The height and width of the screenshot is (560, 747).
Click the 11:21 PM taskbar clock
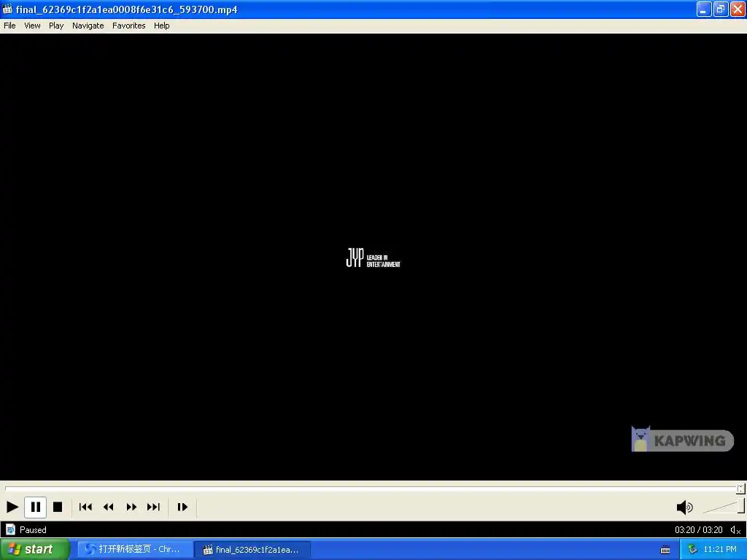pyautogui.click(x=720, y=550)
